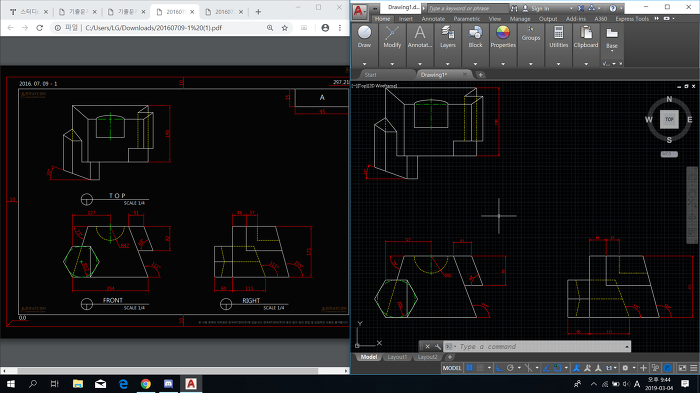The width and height of the screenshot is (700, 393).
Task: Open Discord from the Windows taskbar
Action: click(168, 384)
